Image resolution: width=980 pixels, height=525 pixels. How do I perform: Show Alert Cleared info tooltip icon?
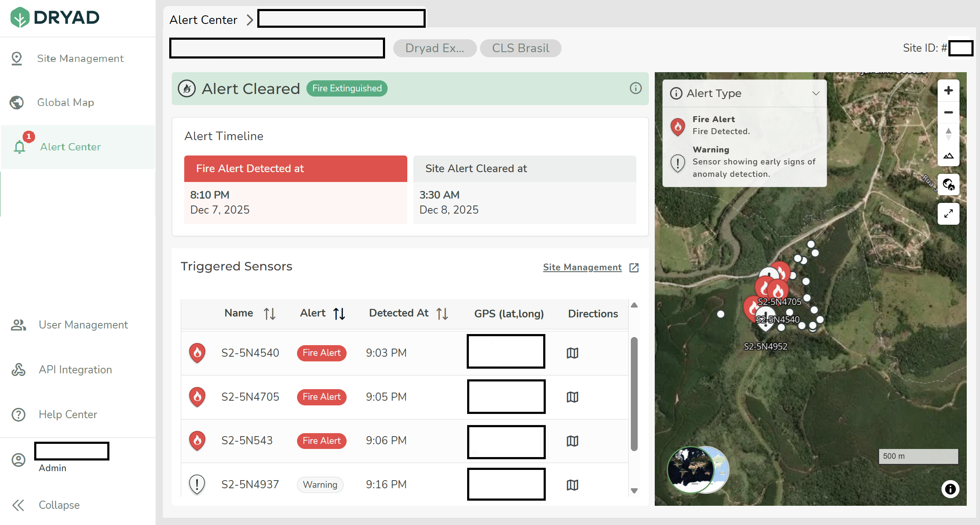pos(636,88)
